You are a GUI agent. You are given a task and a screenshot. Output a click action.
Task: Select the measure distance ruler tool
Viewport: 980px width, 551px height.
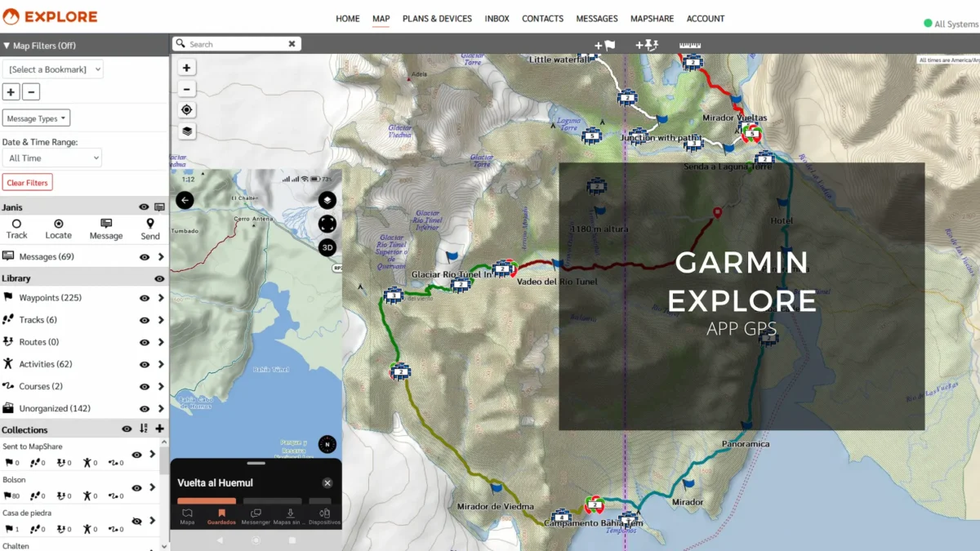(x=691, y=45)
